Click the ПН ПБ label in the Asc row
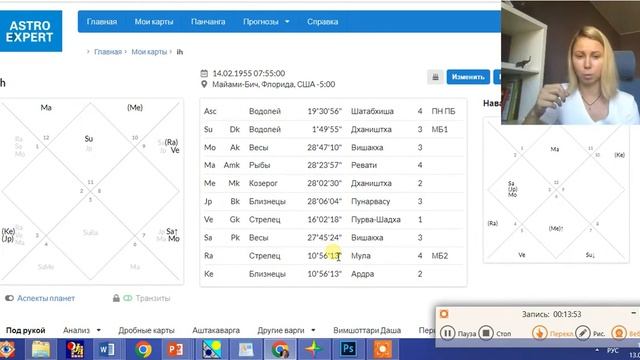The image size is (640, 360). 443,111
